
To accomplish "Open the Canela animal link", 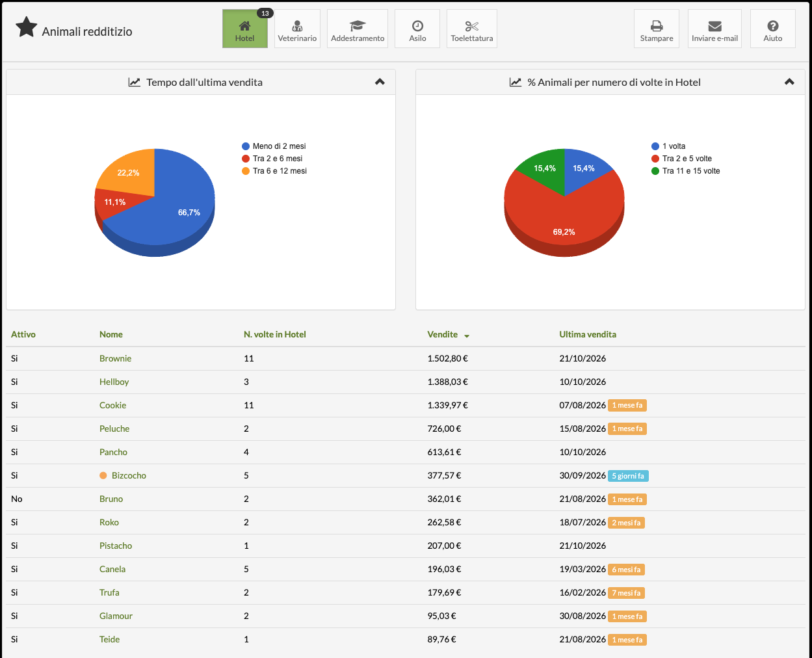I will pyautogui.click(x=112, y=569).
